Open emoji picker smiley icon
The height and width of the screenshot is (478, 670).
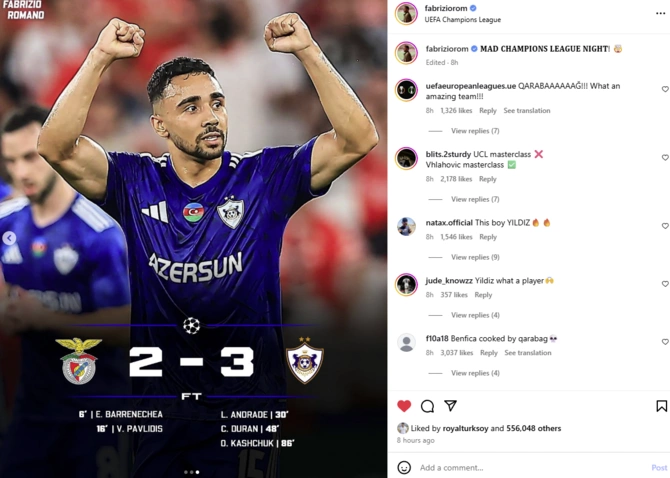(404, 467)
